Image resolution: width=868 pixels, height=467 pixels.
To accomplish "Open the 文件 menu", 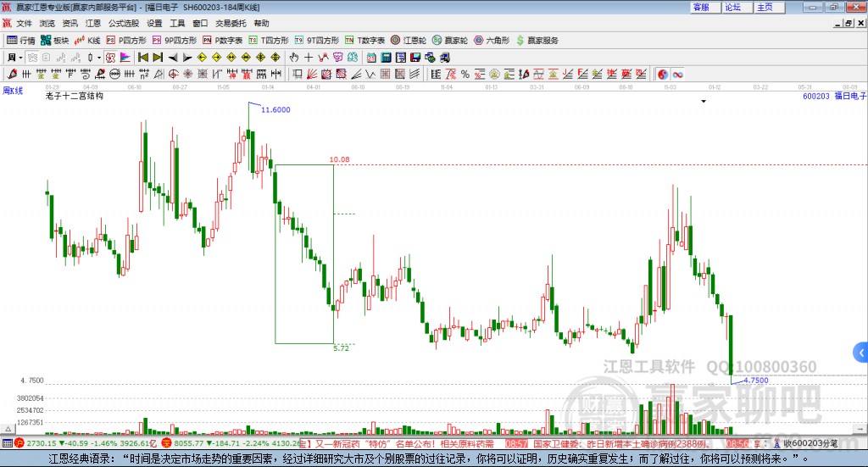I will coord(24,23).
